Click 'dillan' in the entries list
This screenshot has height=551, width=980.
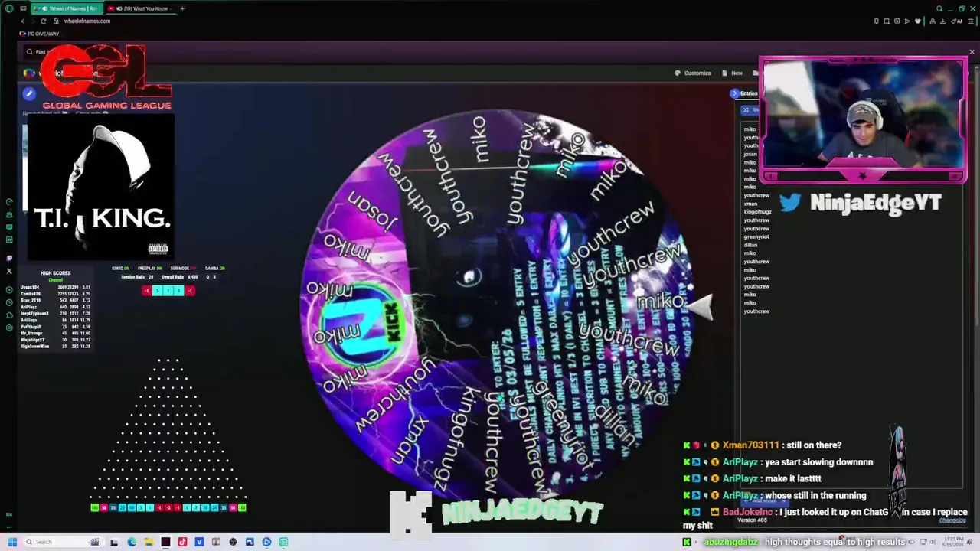point(750,245)
